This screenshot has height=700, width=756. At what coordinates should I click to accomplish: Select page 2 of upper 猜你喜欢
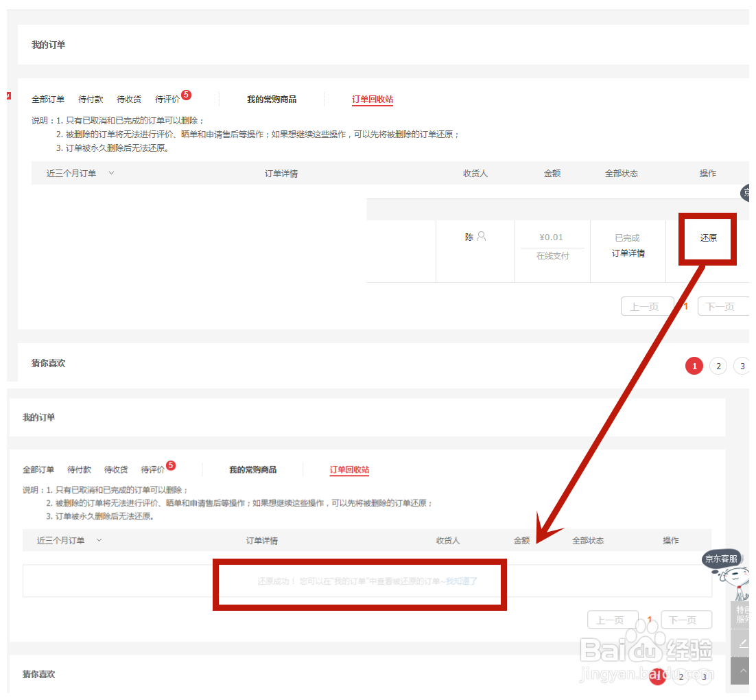(718, 366)
